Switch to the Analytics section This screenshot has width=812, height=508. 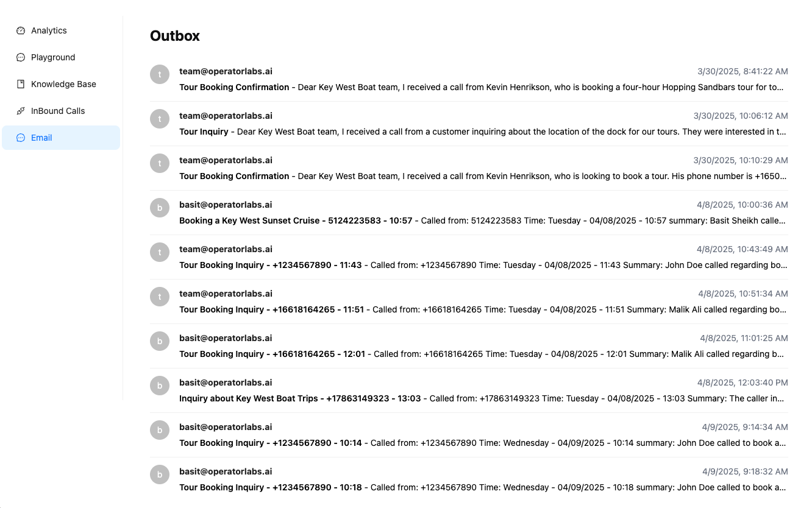49,30
